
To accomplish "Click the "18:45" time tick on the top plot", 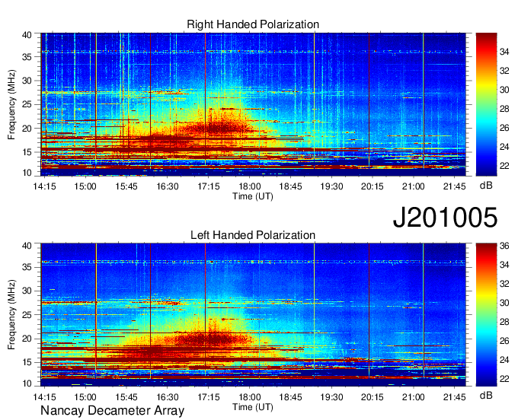I will [290, 186].
